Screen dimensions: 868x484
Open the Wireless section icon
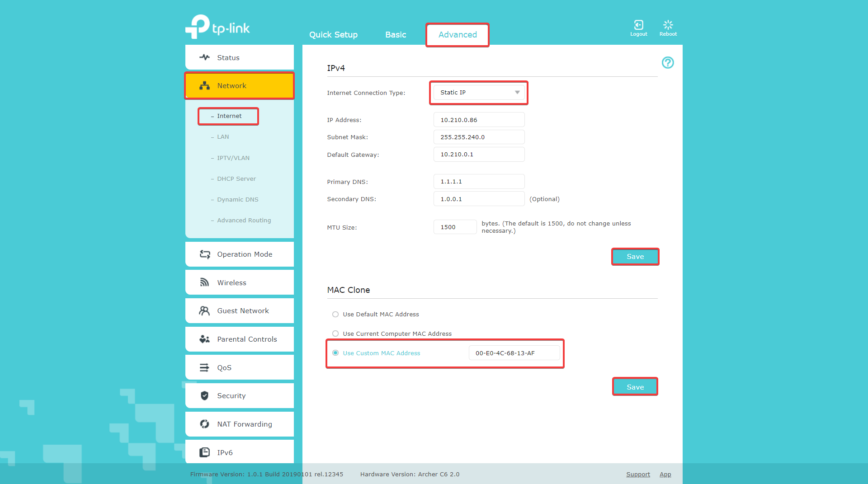[x=204, y=282]
